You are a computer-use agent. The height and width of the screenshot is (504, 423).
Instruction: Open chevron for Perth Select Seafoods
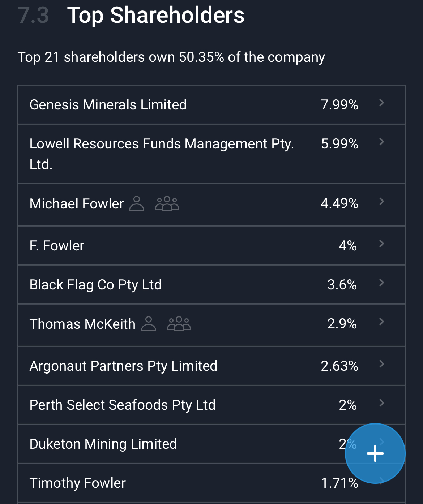[381, 403]
